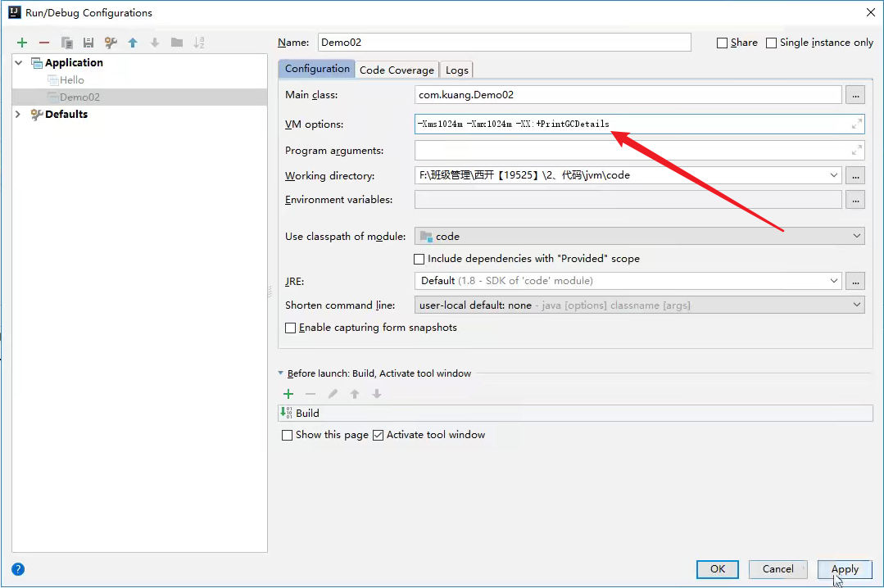Image resolution: width=884 pixels, height=588 pixels.
Task: Click the Cancel button
Action: (777, 569)
